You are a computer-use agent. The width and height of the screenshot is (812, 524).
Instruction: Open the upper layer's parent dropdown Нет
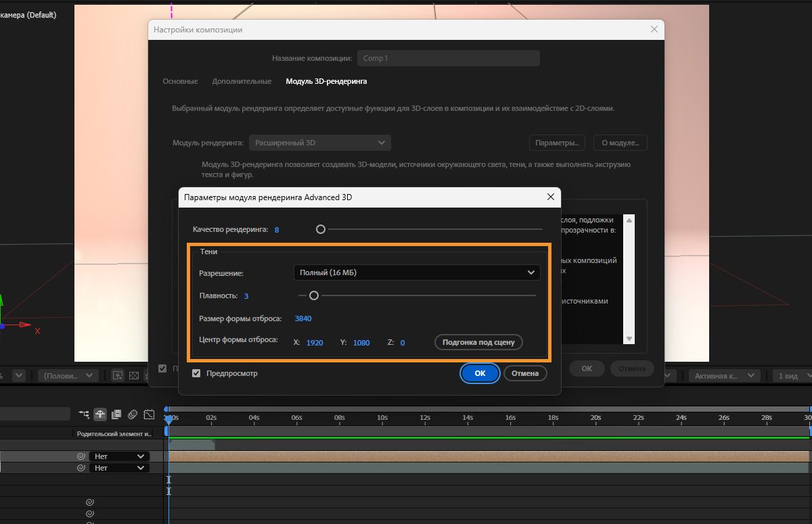[x=119, y=456]
